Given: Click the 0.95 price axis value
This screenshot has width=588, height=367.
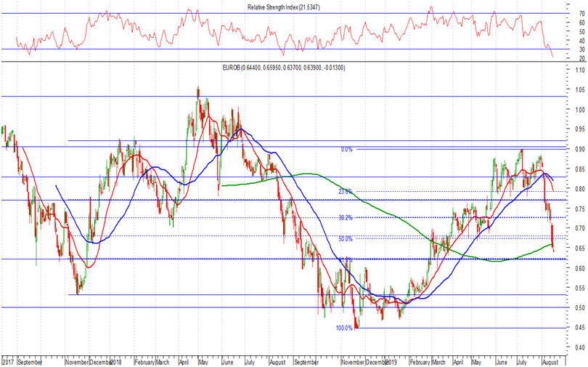Looking at the screenshot, I should (579, 129).
